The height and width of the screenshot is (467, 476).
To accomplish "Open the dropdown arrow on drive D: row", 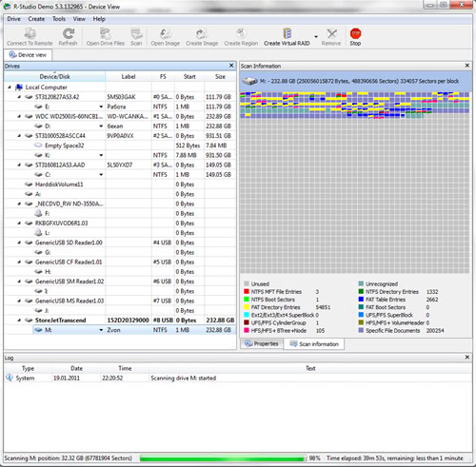I will click(101, 126).
